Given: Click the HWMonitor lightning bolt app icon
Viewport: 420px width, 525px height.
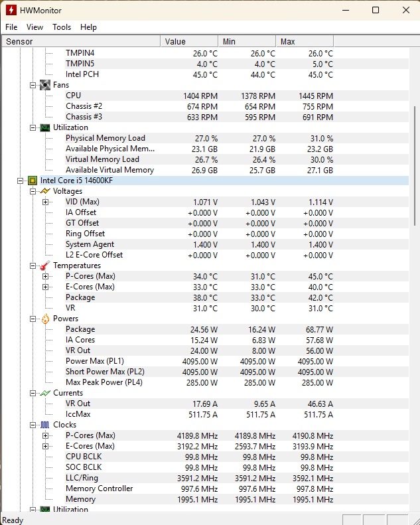Looking at the screenshot, I should [11, 10].
